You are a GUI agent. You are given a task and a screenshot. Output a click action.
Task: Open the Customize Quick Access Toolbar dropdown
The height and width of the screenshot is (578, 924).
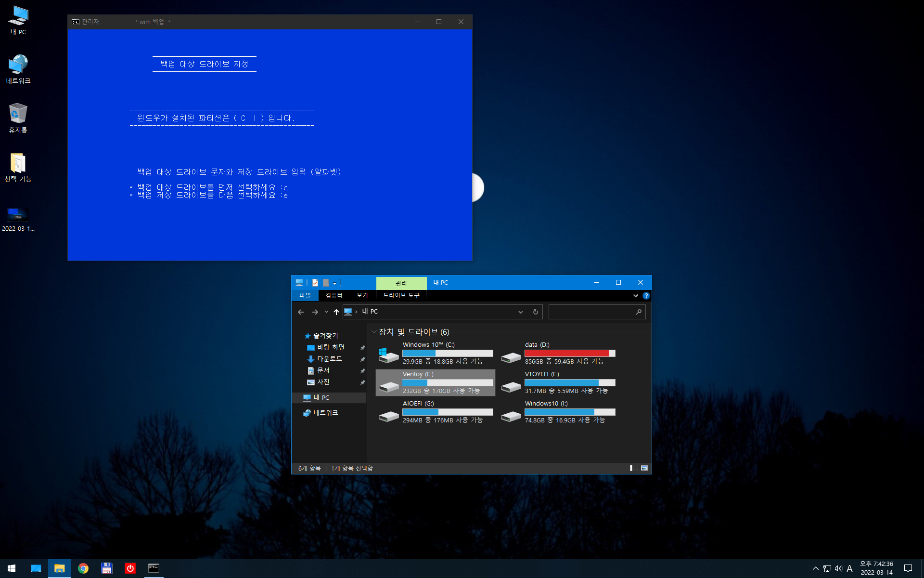pos(335,283)
